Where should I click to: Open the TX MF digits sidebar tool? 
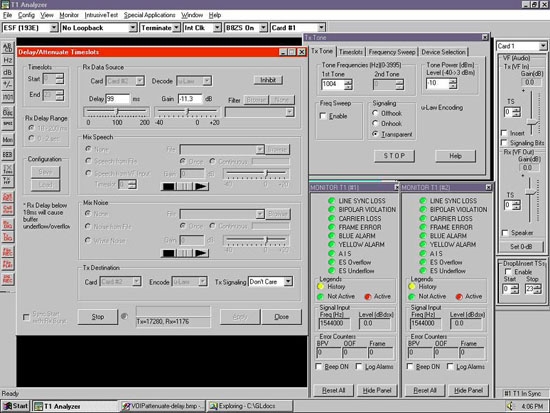[7, 181]
